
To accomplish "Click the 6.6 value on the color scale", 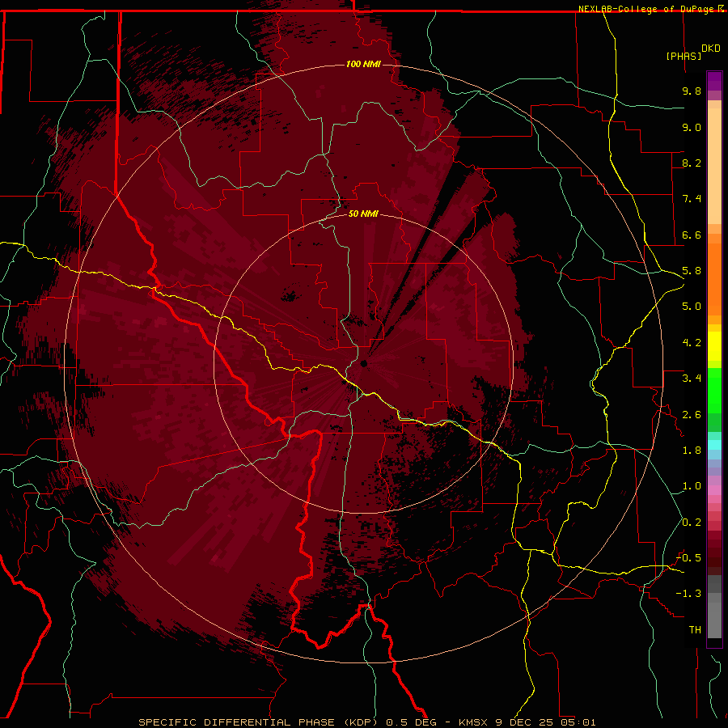I will [x=692, y=235].
